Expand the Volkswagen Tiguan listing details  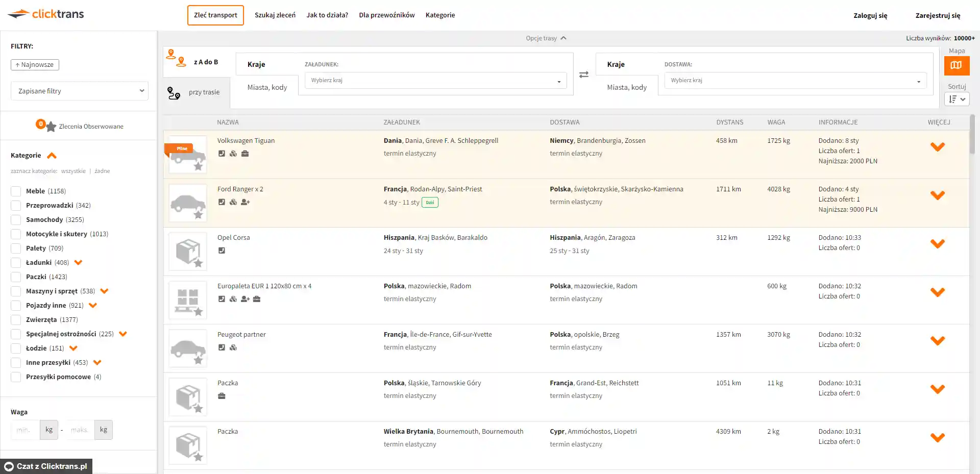coord(937,147)
